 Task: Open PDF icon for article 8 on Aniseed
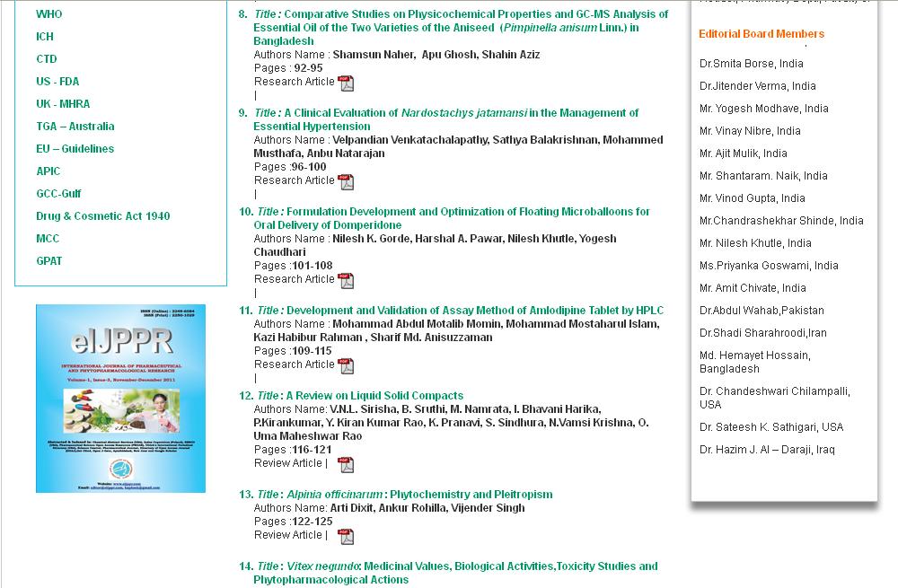(x=346, y=83)
